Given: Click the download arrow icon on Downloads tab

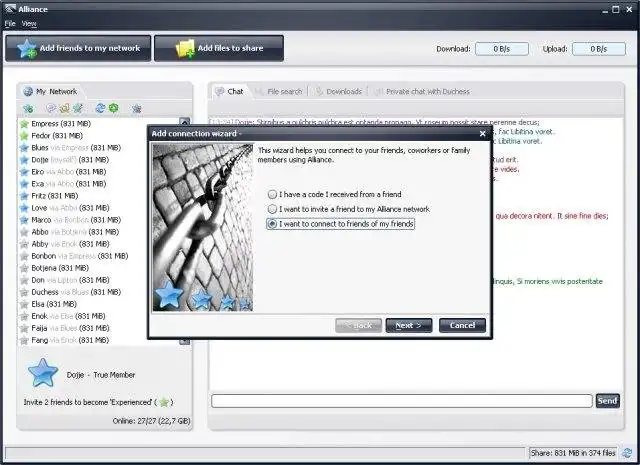Looking at the screenshot, I should click(319, 91).
